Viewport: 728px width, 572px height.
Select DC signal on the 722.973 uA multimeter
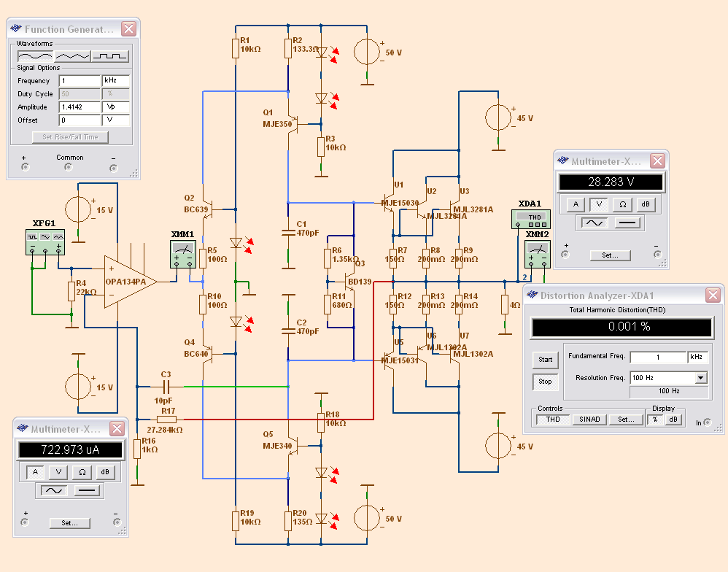point(86,491)
